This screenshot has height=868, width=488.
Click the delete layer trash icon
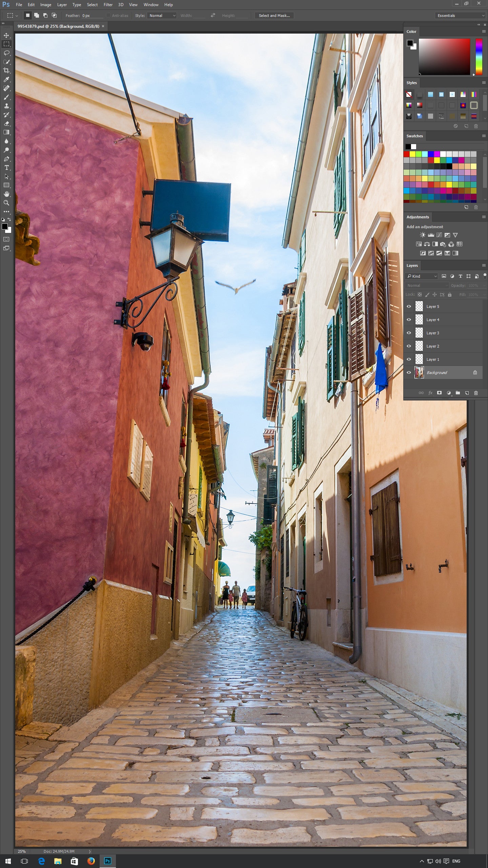coord(476,393)
